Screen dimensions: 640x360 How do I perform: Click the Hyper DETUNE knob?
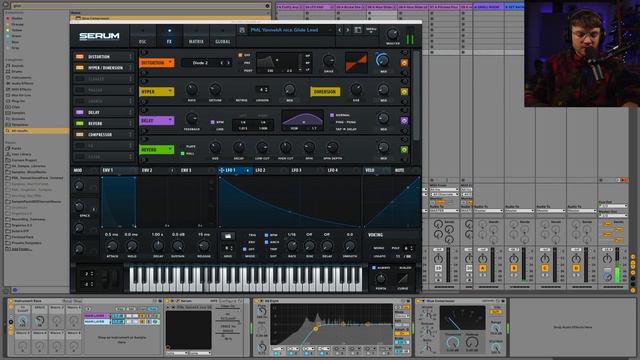(x=215, y=89)
